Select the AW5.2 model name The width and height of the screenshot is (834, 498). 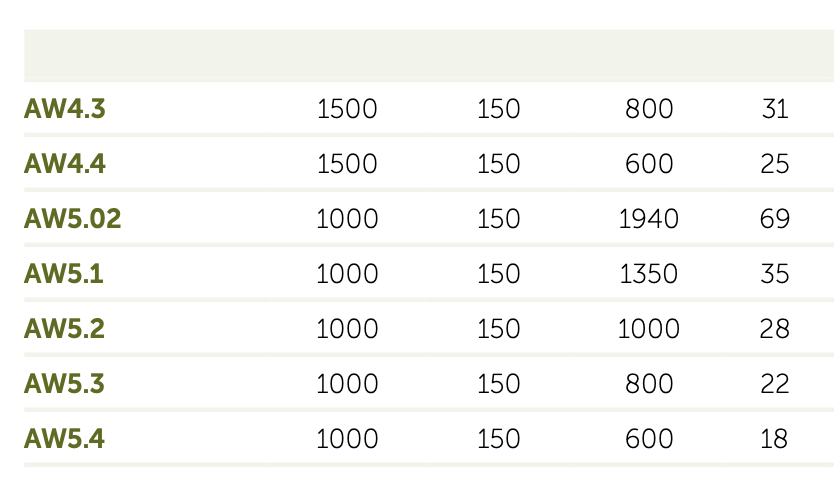point(64,329)
